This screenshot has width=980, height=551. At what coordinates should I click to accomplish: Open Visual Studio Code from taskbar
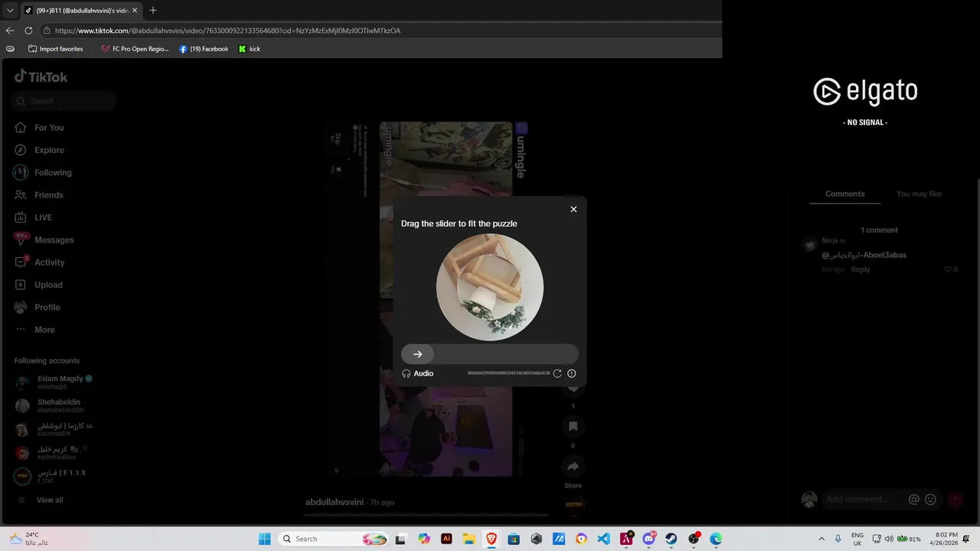[x=603, y=539]
